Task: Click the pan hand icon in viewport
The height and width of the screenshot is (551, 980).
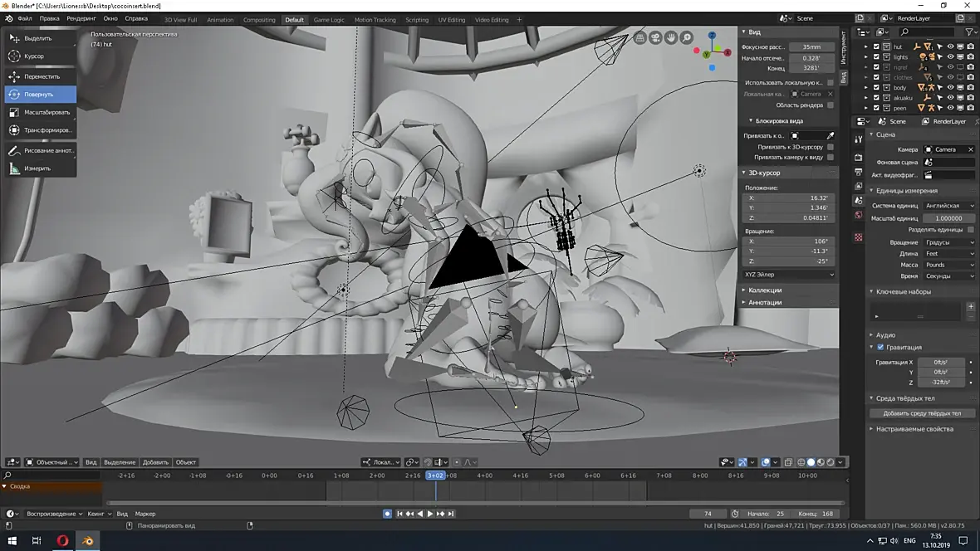Action: (x=670, y=37)
